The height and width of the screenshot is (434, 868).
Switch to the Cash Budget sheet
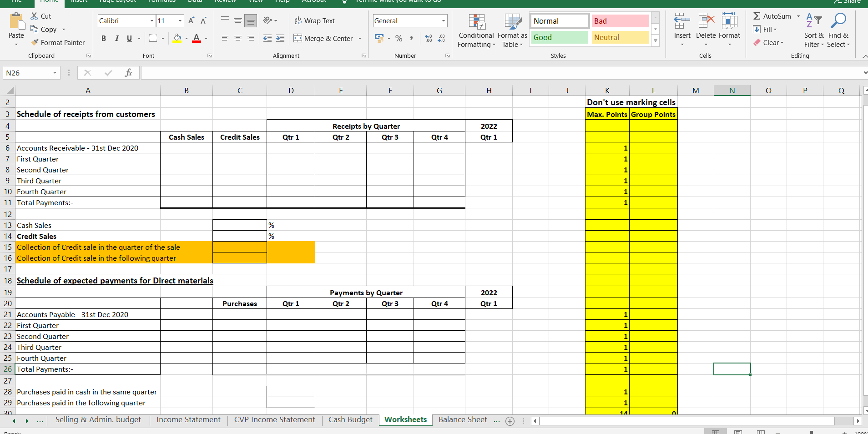[x=350, y=419]
